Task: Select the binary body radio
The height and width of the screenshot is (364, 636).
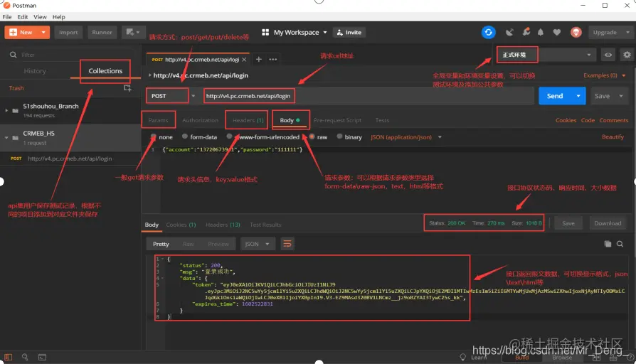Action: coord(339,136)
